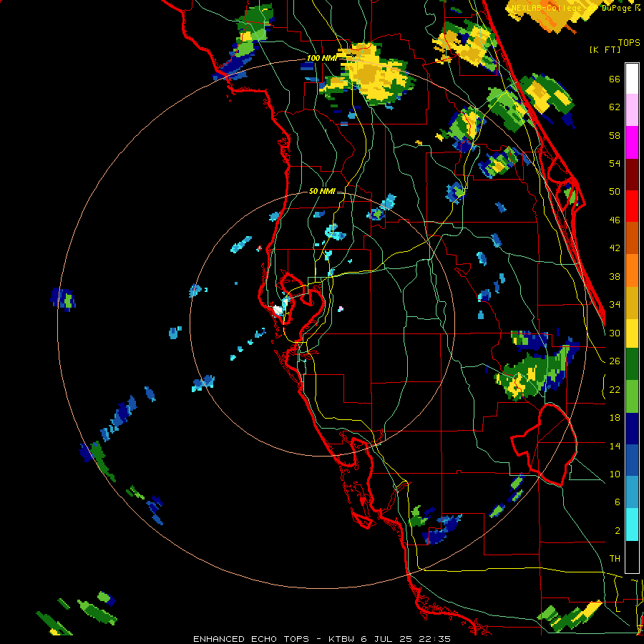The width and height of the screenshot is (644, 644).
Task: Click the '14' legend value
Action: tap(615, 446)
